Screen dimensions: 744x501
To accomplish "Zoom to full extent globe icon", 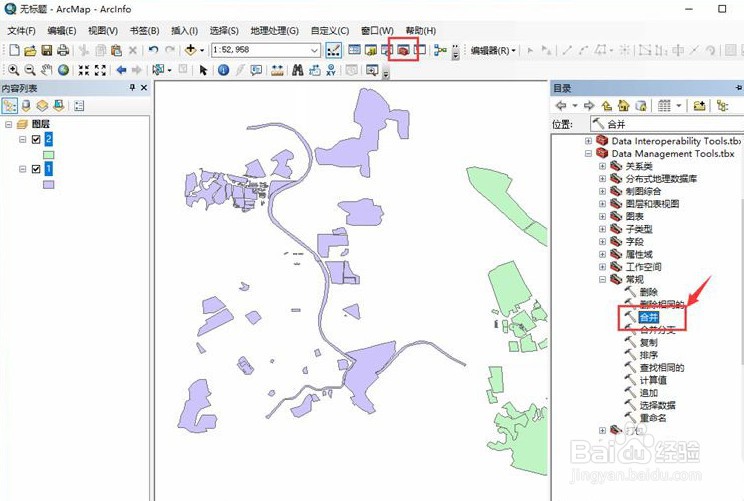I will coord(63,70).
